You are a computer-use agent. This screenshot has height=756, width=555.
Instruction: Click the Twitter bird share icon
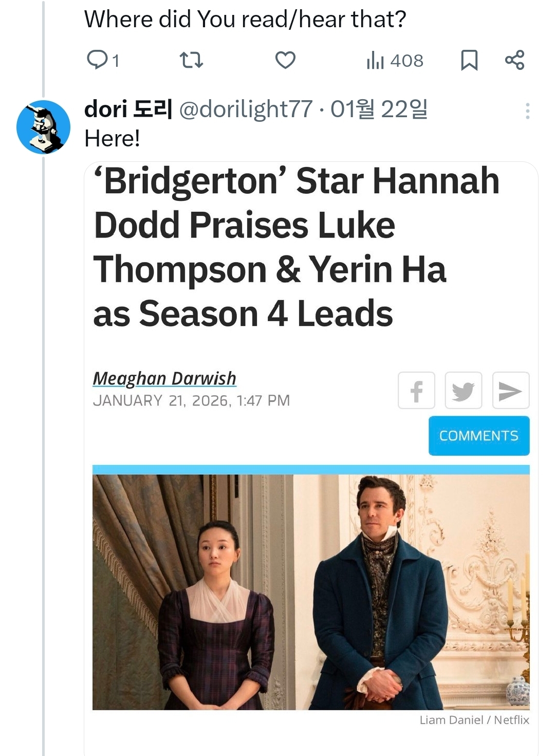[464, 391]
